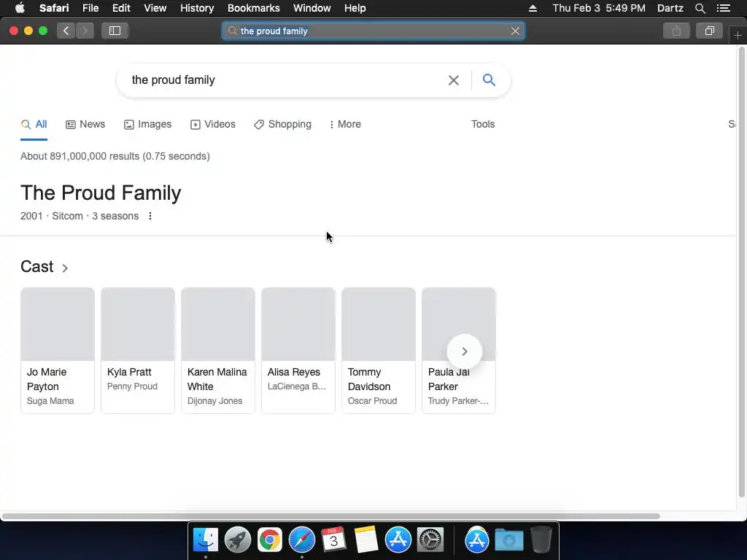This screenshot has width=747, height=560.
Task: Click Alisa Reyes's photo thumbnail
Action: tap(298, 324)
